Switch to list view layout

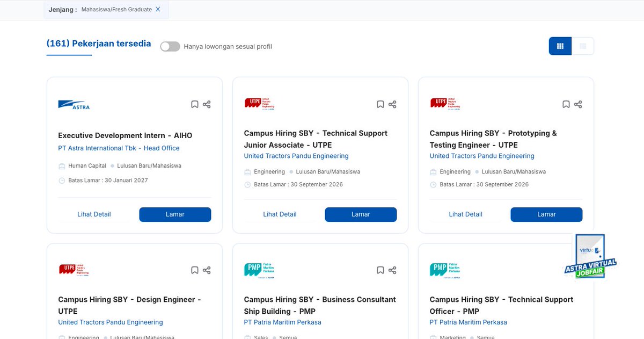point(583,46)
